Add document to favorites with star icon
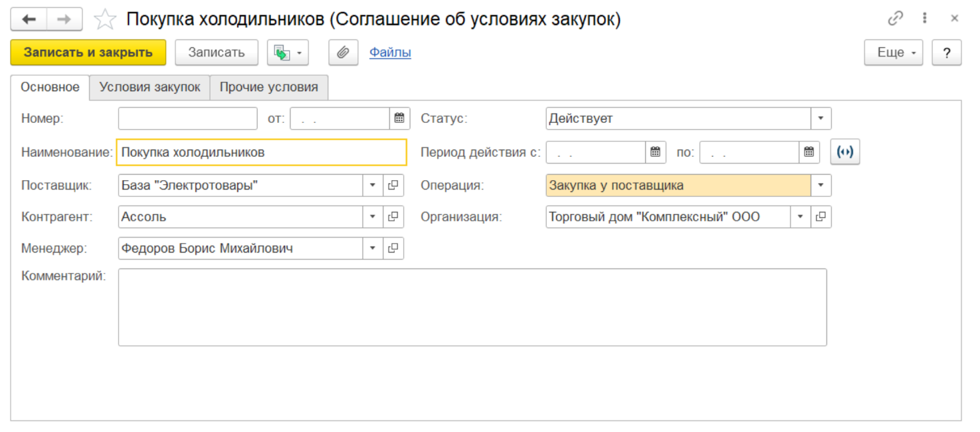The width and height of the screenshot is (980, 432). pos(105,20)
